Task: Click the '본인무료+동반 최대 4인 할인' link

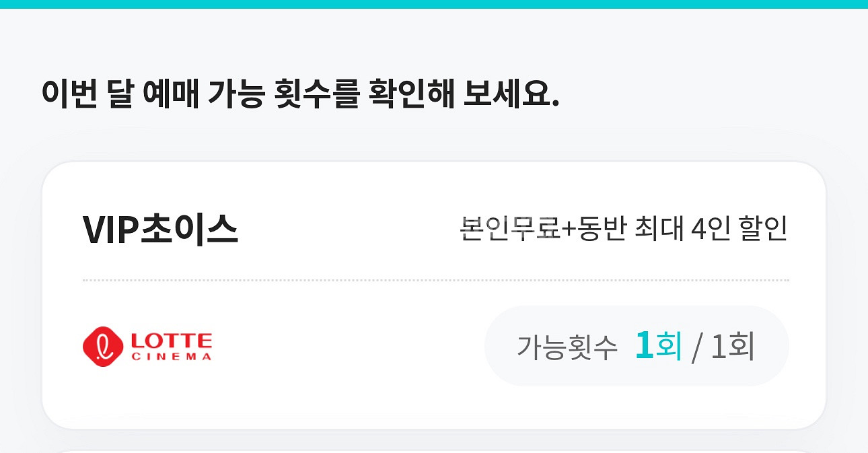Action: [624, 229]
